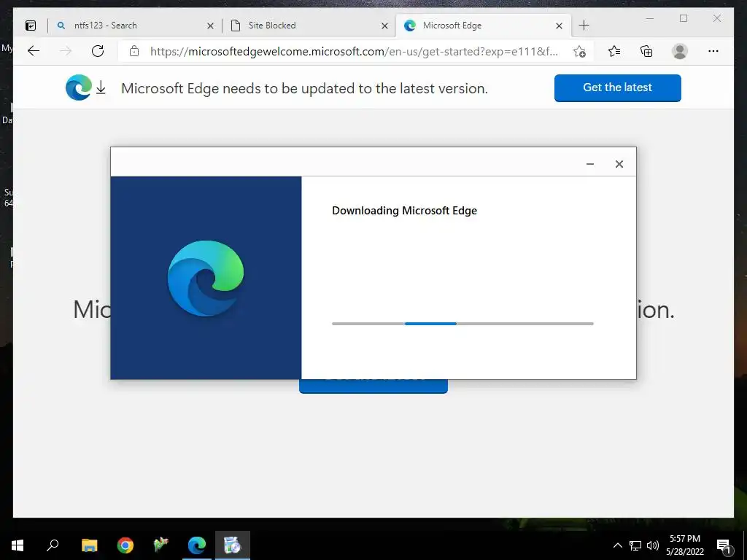Maximize the Edge browser window
The width and height of the screenshot is (747, 560).
click(x=684, y=18)
